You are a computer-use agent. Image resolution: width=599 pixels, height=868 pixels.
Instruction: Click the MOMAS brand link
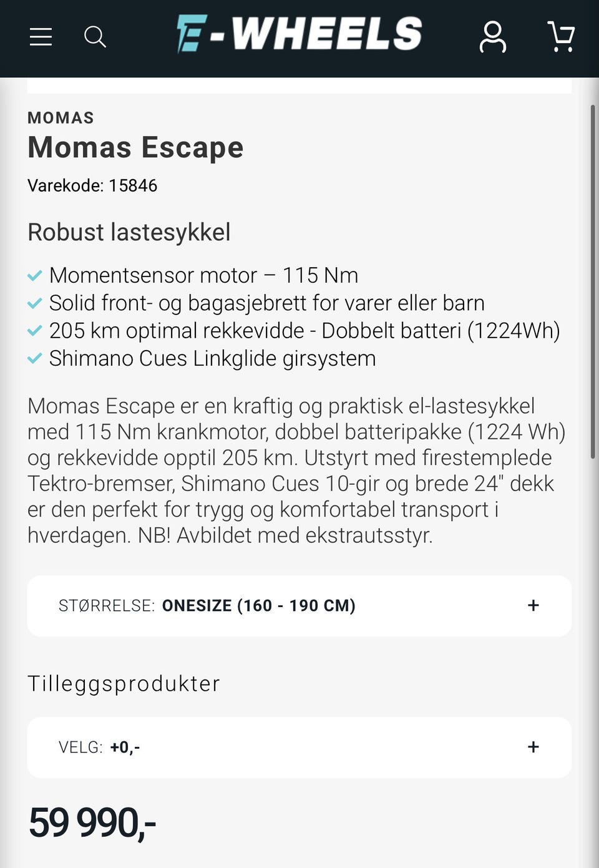61,118
